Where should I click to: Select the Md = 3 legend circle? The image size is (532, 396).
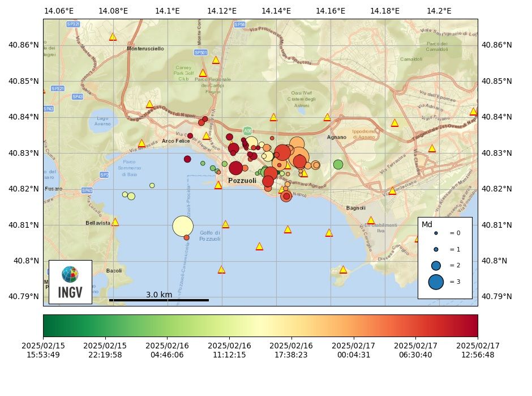(436, 282)
